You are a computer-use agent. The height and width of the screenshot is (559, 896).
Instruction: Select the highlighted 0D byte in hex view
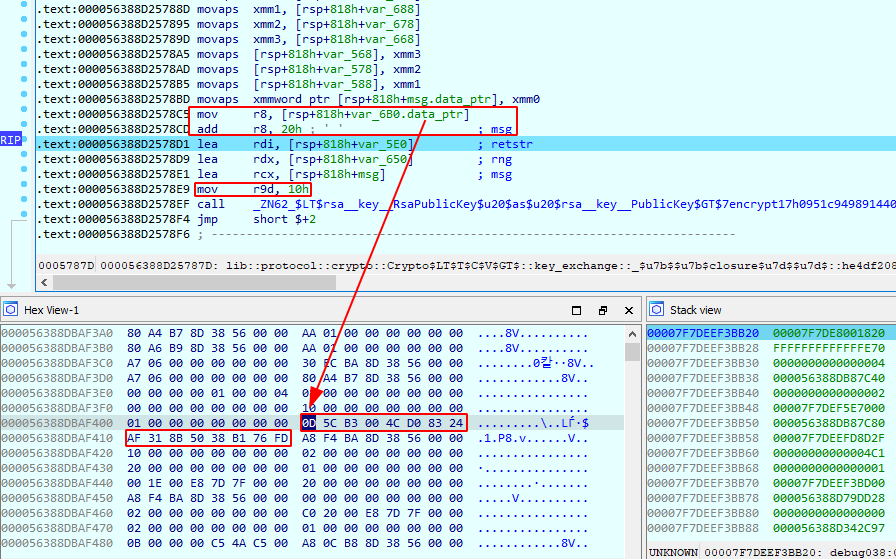[309, 423]
